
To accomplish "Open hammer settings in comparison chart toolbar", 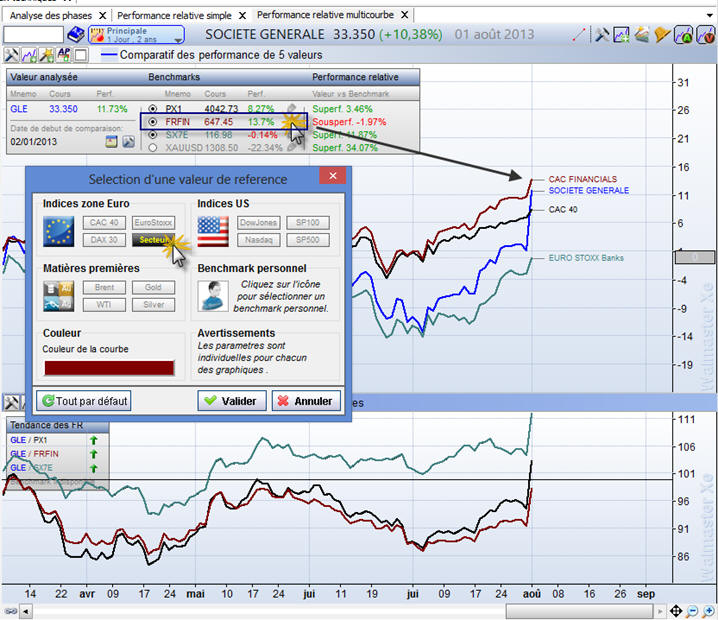I will coord(11,55).
